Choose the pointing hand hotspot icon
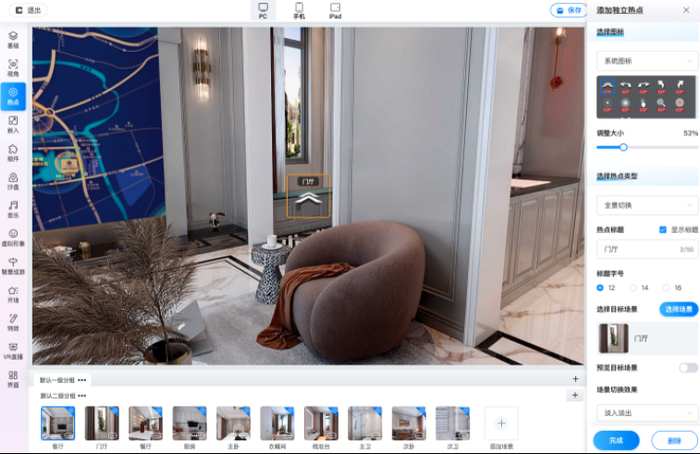The width and height of the screenshot is (700, 454). coord(643,104)
